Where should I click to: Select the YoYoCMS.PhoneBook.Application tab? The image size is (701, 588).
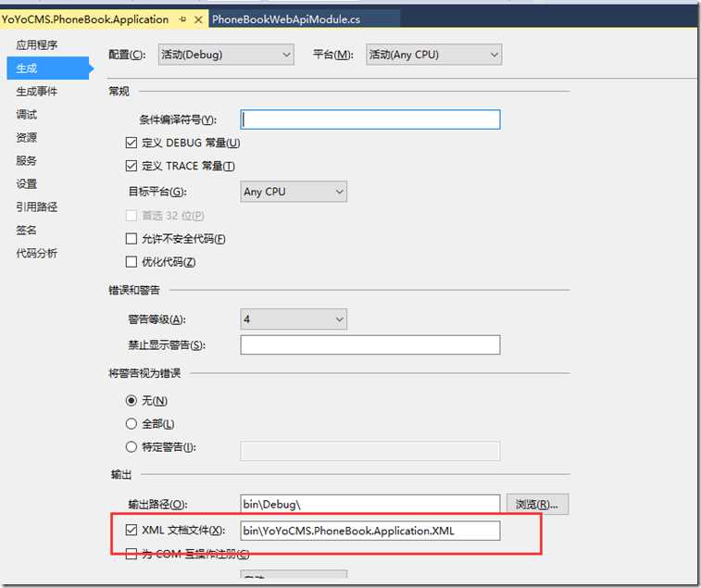coord(85,19)
